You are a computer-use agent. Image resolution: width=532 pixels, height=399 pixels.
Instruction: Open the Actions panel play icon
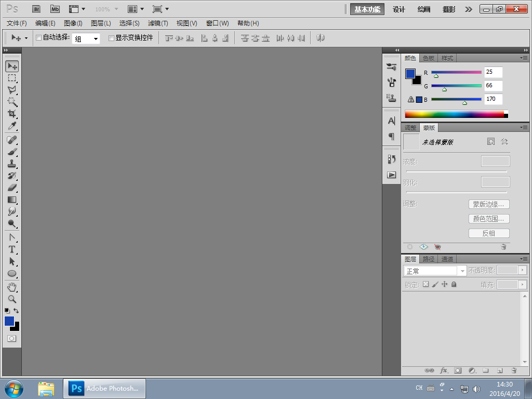(x=392, y=175)
